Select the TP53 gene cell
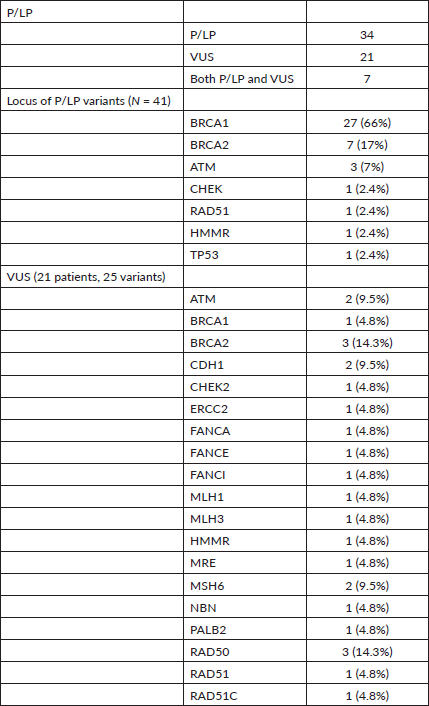 [x=245, y=255]
